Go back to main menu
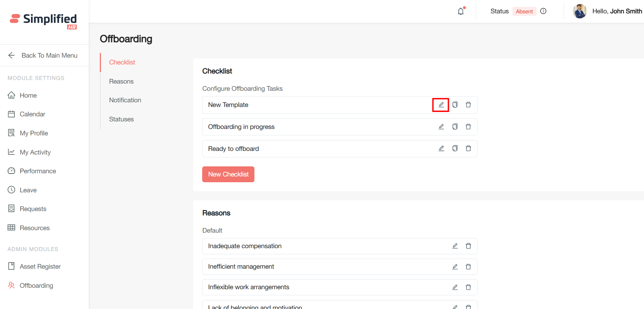 [43, 55]
